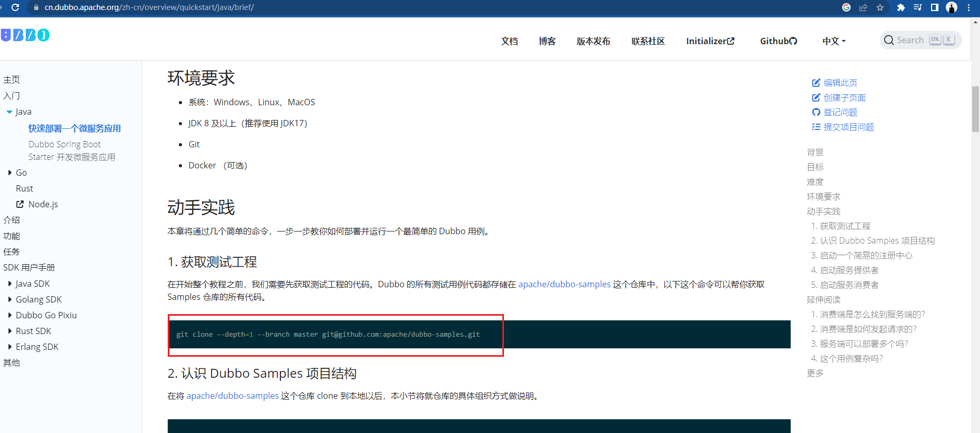Open 功能 in the sidebar
Viewport: 980px width, 433px height.
[x=12, y=236]
